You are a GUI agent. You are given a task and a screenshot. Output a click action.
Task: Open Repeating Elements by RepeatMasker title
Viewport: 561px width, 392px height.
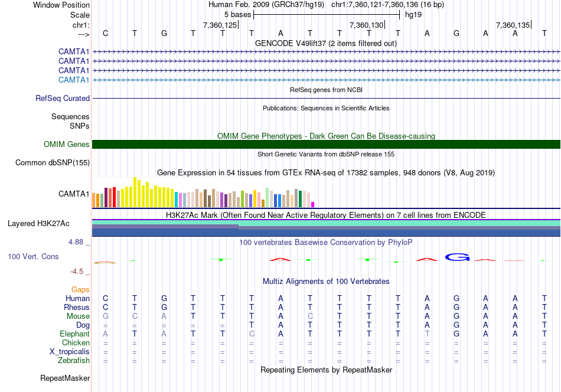click(326, 370)
